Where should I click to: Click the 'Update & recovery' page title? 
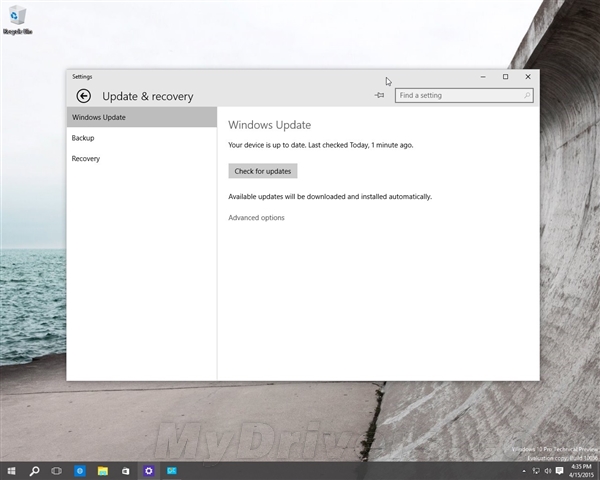pyautogui.click(x=148, y=96)
